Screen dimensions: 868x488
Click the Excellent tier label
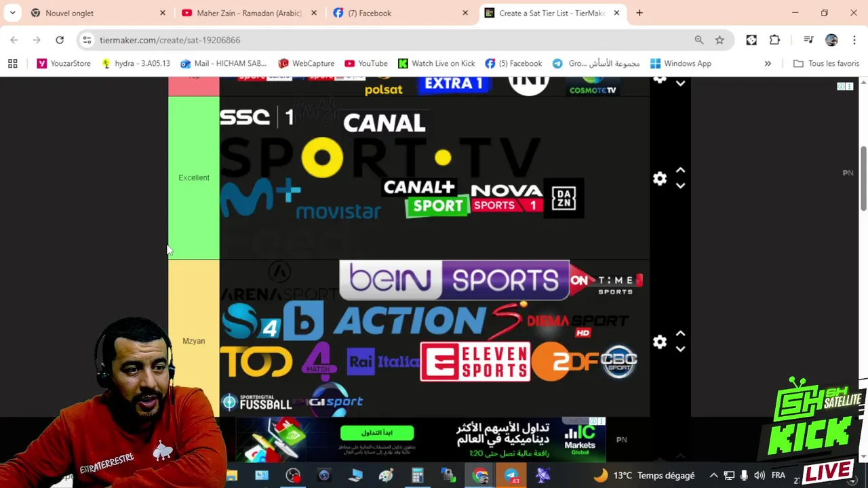click(194, 178)
